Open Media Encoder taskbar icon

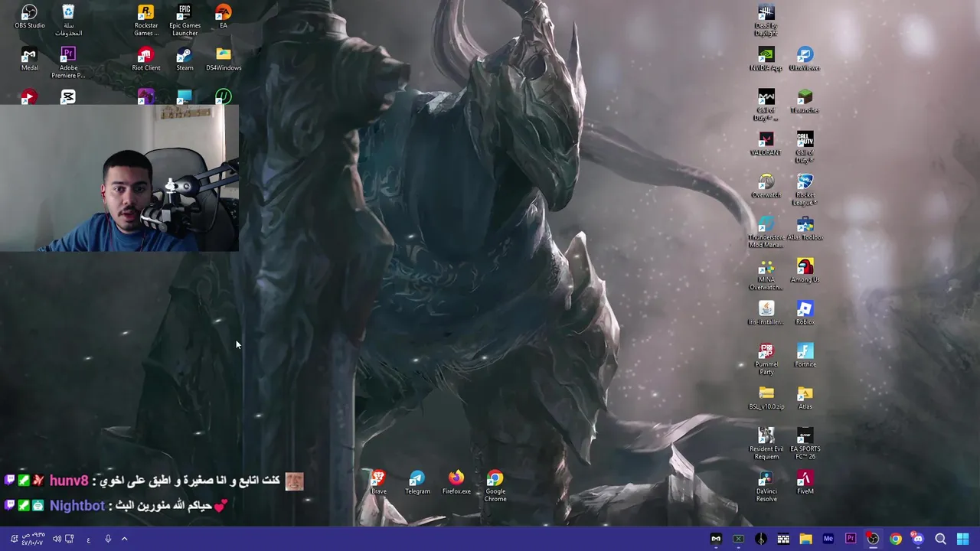[828, 539]
